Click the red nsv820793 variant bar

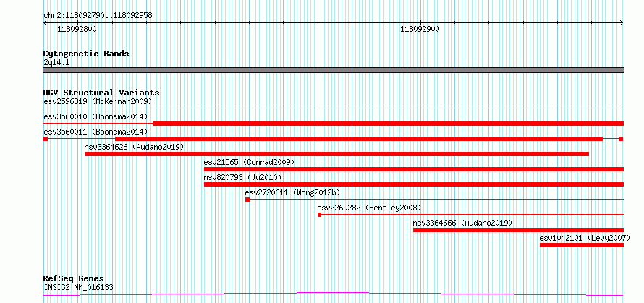click(414, 184)
